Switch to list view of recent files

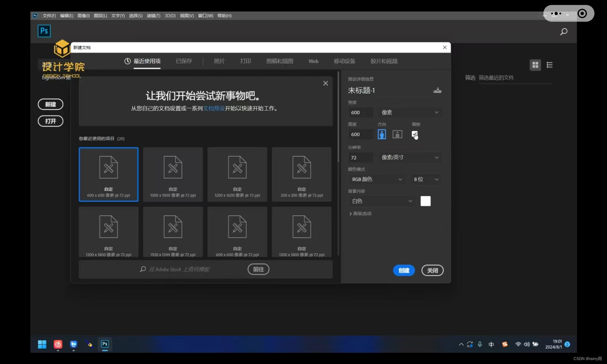pyautogui.click(x=549, y=65)
